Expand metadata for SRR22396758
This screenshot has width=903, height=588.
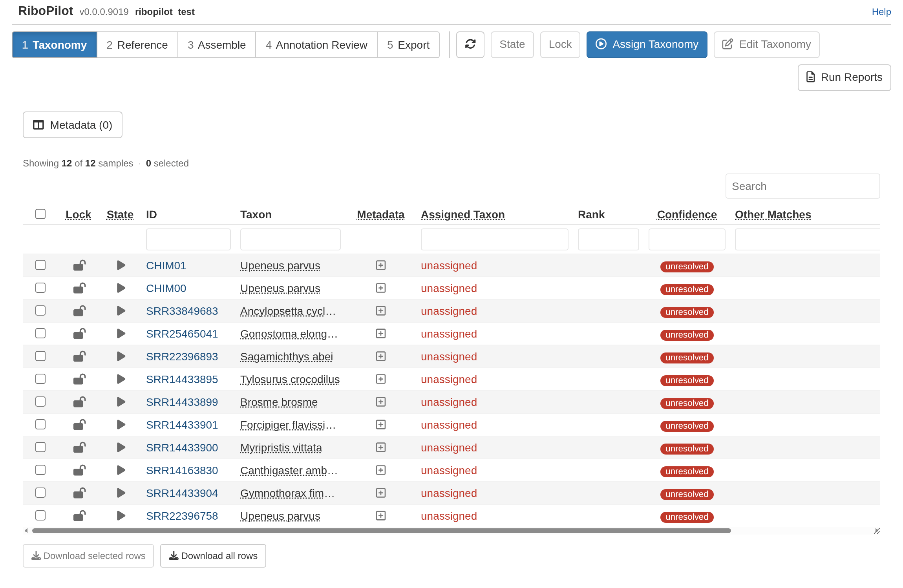(381, 516)
